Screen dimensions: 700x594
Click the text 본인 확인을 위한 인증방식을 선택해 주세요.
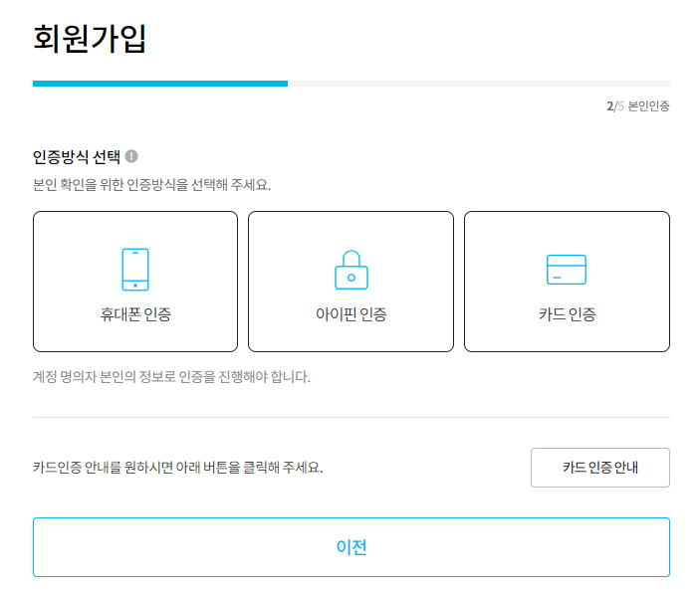pyautogui.click(x=151, y=185)
